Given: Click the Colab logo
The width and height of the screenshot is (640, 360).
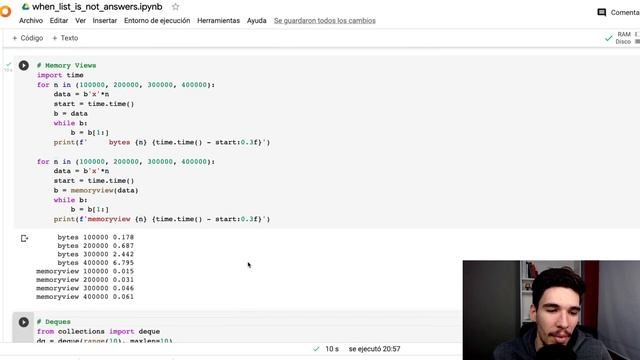Looking at the screenshot, I should coord(6,11).
